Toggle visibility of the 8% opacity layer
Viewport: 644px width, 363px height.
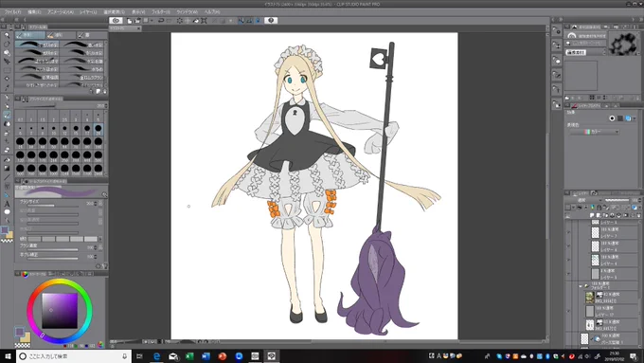568,274
